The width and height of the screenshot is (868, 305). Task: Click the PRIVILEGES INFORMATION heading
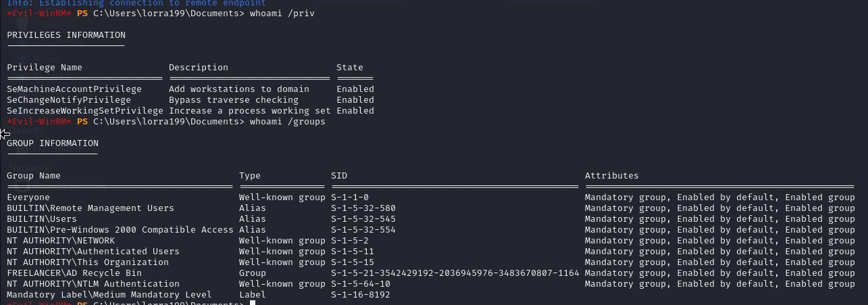pos(66,35)
